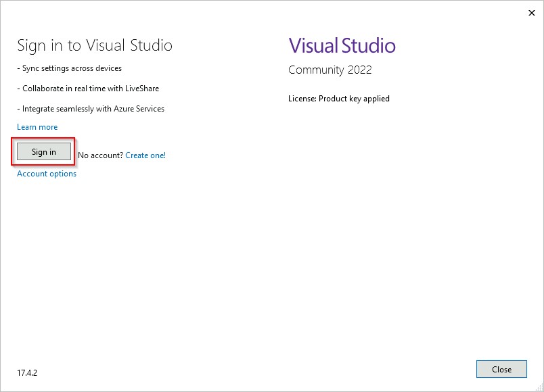Click the License: Product key applied text

click(x=339, y=99)
